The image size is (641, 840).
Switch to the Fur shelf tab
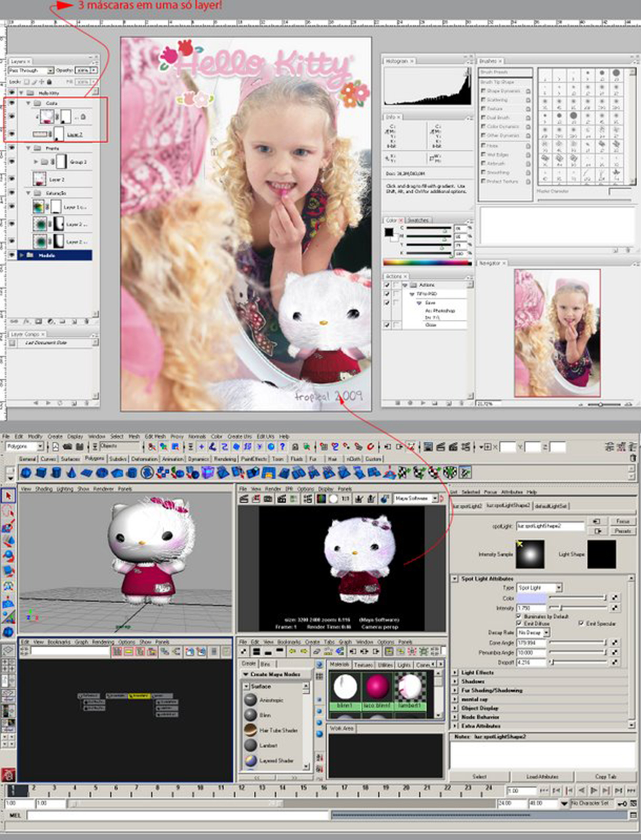[313, 459]
